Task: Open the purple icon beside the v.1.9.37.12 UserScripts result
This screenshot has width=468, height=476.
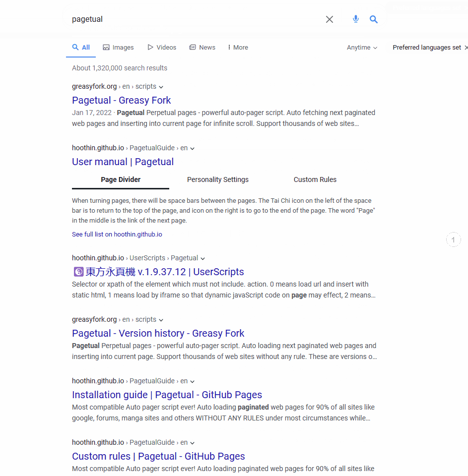Action: coord(78,271)
